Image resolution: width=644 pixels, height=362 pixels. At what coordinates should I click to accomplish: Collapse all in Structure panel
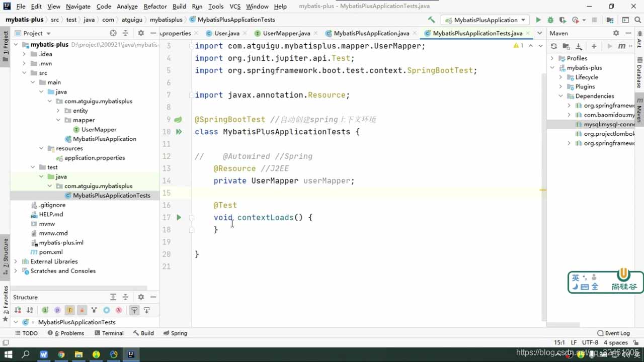126,297
